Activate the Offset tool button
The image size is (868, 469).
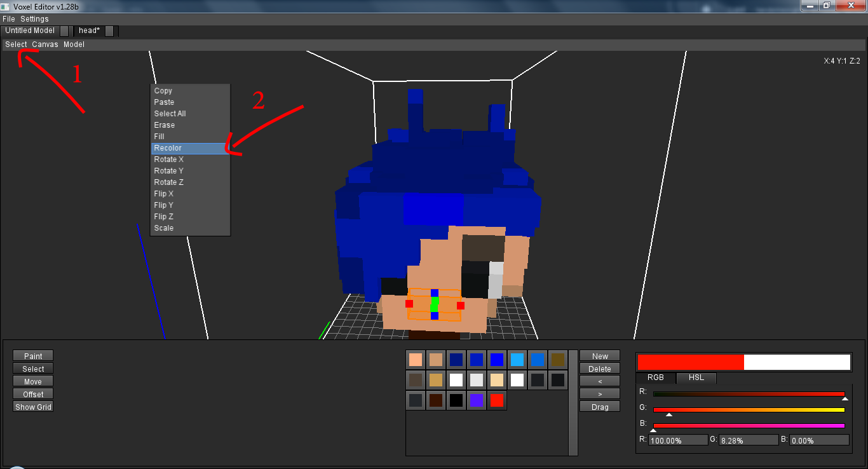[x=33, y=394]
